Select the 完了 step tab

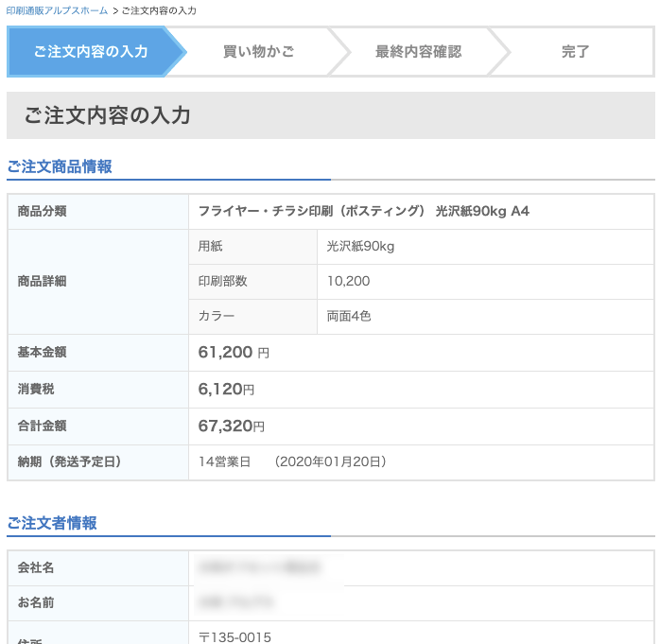[x=576, y=51]
